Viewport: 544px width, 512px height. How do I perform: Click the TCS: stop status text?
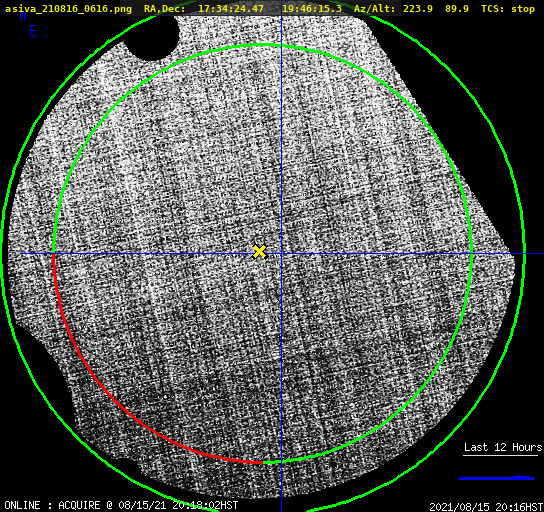(x=508, y=9)
